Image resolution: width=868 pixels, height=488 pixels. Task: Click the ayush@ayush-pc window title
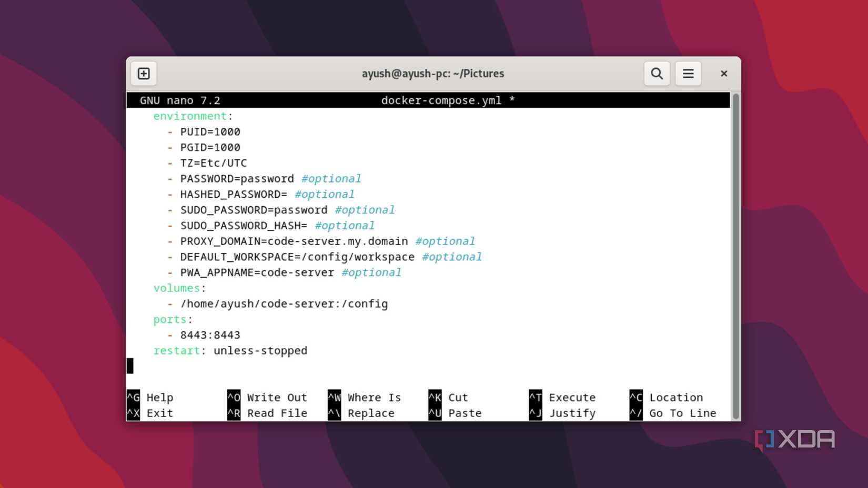[x=432, y=73]
